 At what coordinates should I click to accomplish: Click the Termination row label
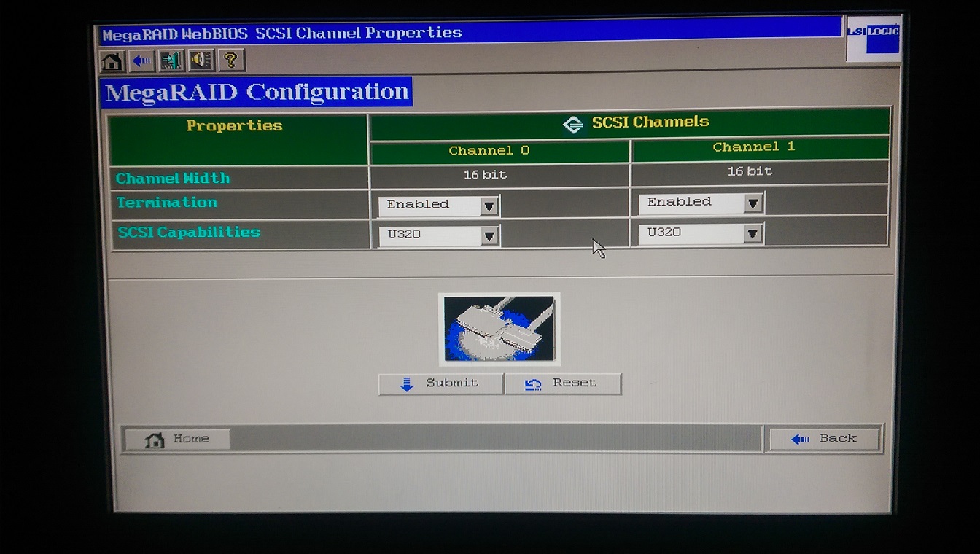click(167, 203)
